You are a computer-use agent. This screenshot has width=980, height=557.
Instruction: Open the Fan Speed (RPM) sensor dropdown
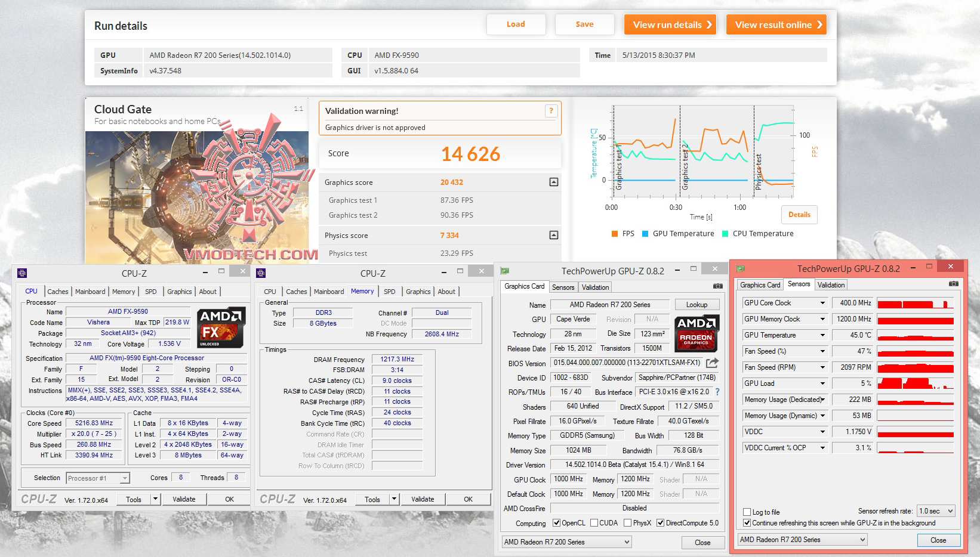[x=822, y=367]
